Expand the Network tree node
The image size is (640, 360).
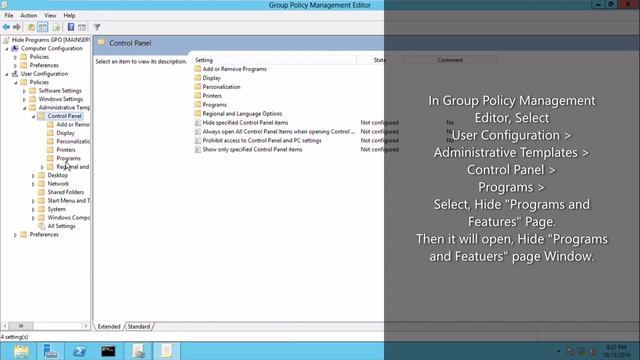pos(33,184)
